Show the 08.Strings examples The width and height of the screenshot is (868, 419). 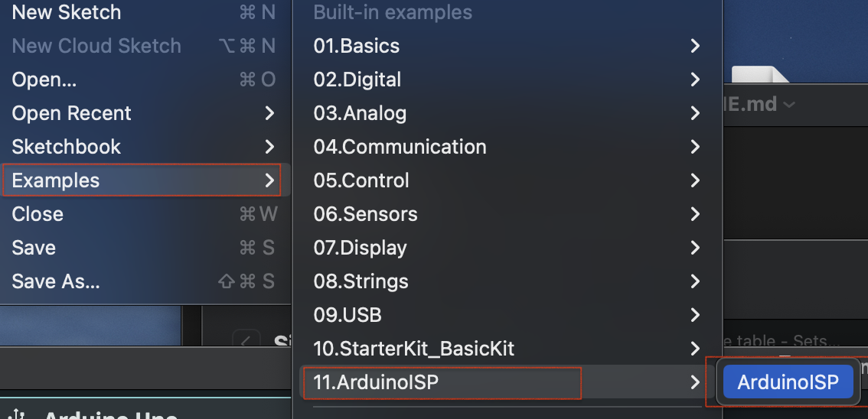pyautogui.click(x=361, y=281)
